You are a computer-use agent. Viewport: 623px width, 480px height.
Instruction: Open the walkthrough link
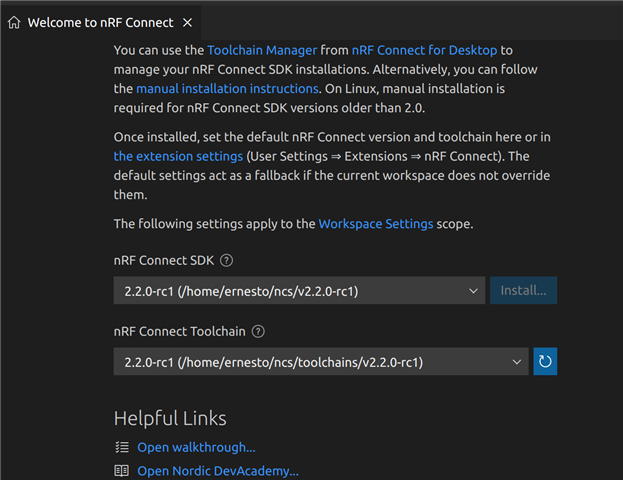196,447
